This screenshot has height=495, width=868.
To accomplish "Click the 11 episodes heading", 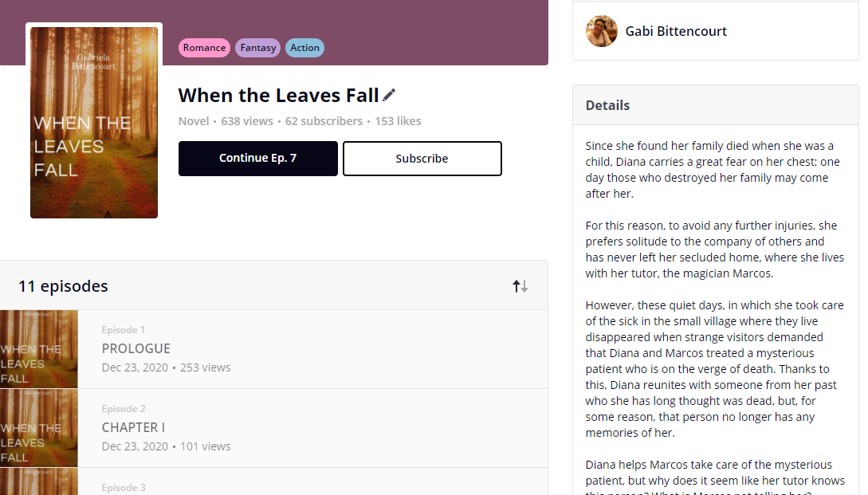I will tap(63, 286).
